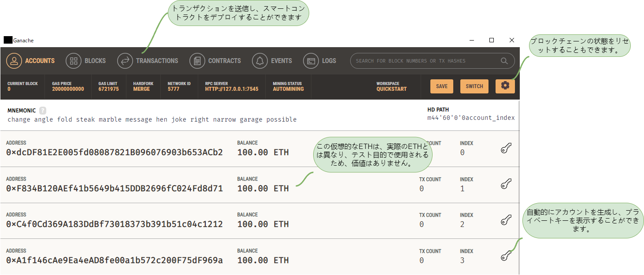Click the gas price 20000000000 value
Screen dimensions: 644x275
pos(68,89)
